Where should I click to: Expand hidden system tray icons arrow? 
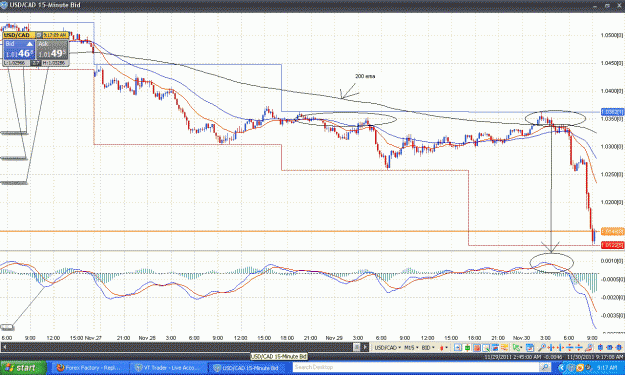[x=562, y=368]
